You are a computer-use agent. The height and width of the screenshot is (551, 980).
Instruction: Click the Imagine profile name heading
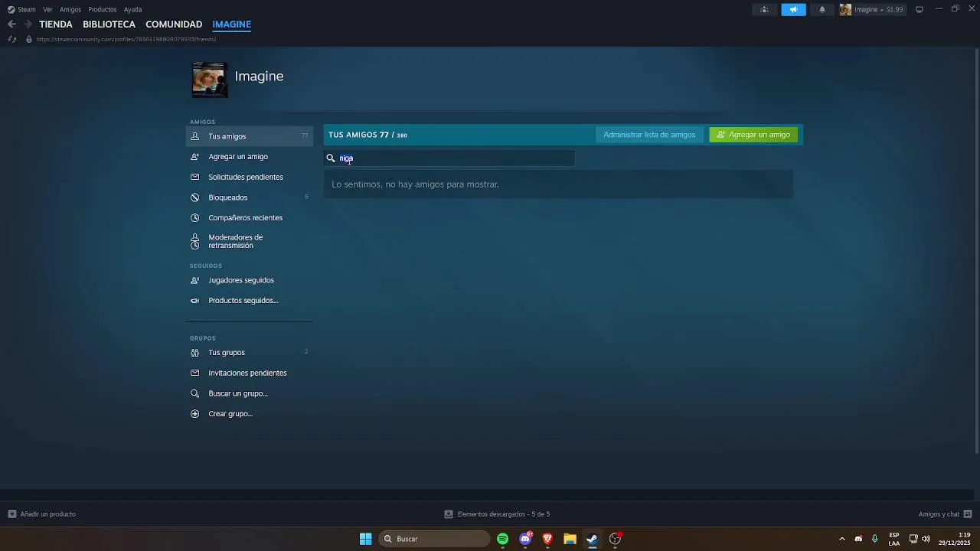[259, 77]
